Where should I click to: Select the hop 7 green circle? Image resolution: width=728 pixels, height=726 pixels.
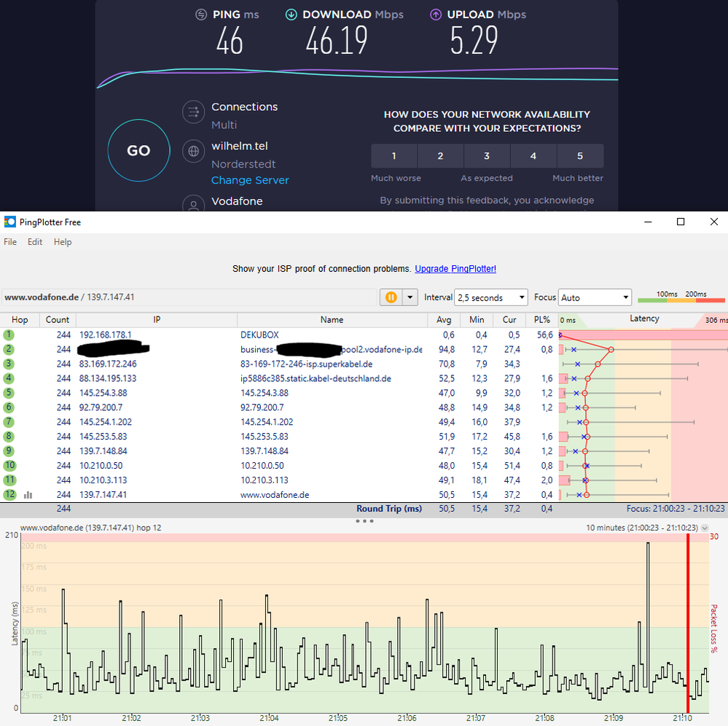click(9, 422)
